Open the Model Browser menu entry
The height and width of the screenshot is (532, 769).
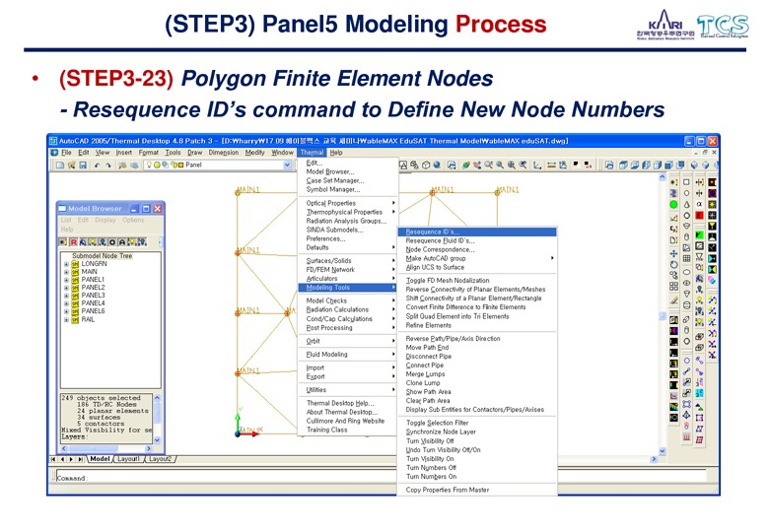click(x=347, y=172)
